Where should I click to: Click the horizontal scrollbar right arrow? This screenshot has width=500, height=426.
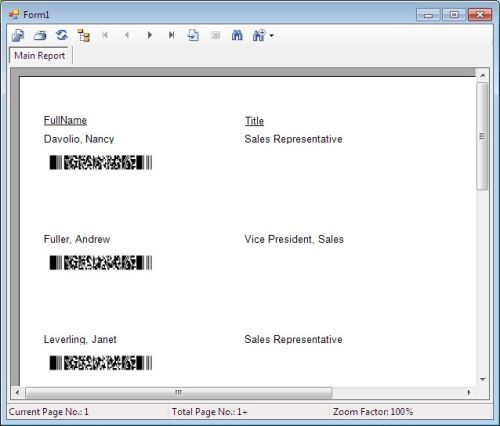(x=469, y=392)
